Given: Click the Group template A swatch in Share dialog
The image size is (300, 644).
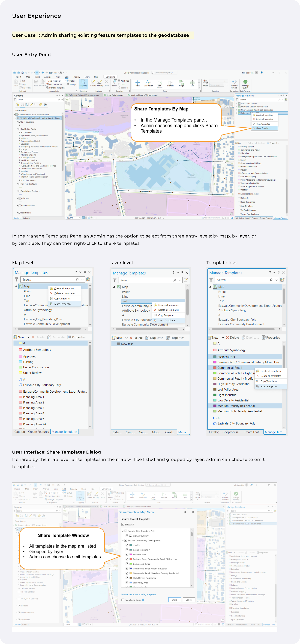Looking at the screenshot, I should [x=131, y=550].
